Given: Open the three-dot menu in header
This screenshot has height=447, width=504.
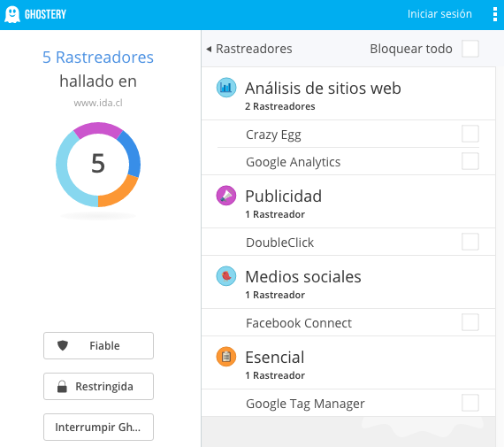Looking at the screenshot, I should tap(495, 14).
